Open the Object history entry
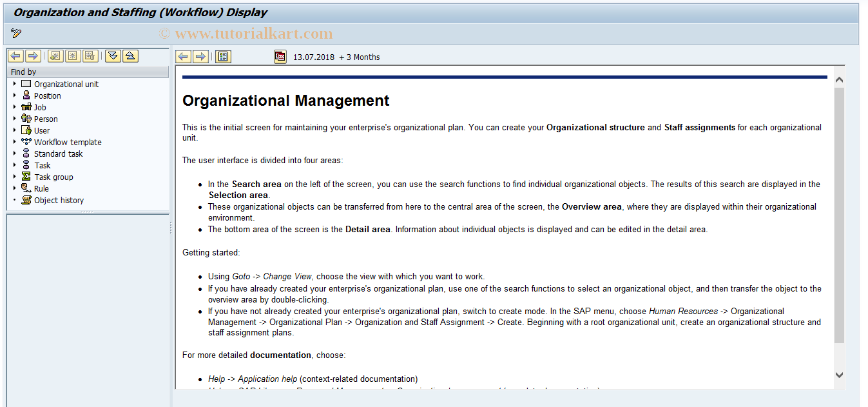 (59, 201)
